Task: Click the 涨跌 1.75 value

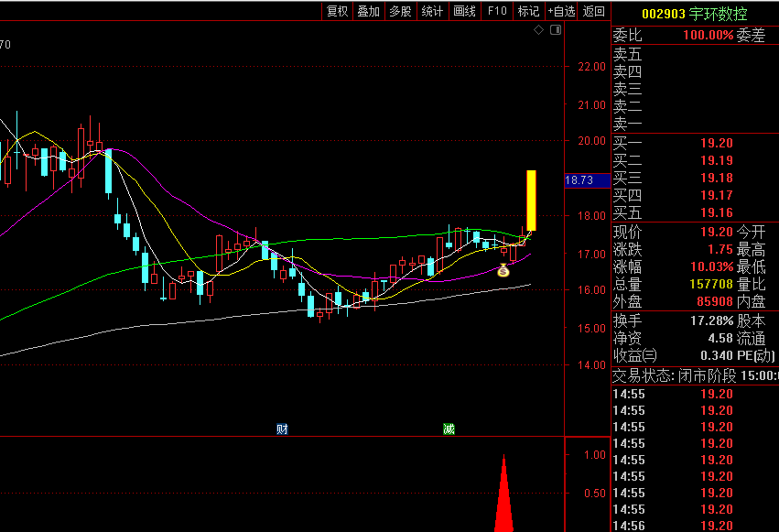Action: [x=720, y=249]
